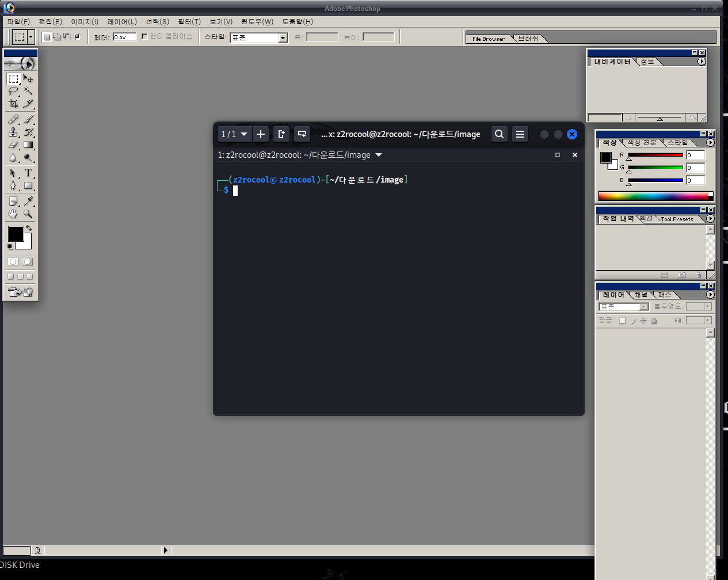Reset default black and white colors

pos(10,247)
